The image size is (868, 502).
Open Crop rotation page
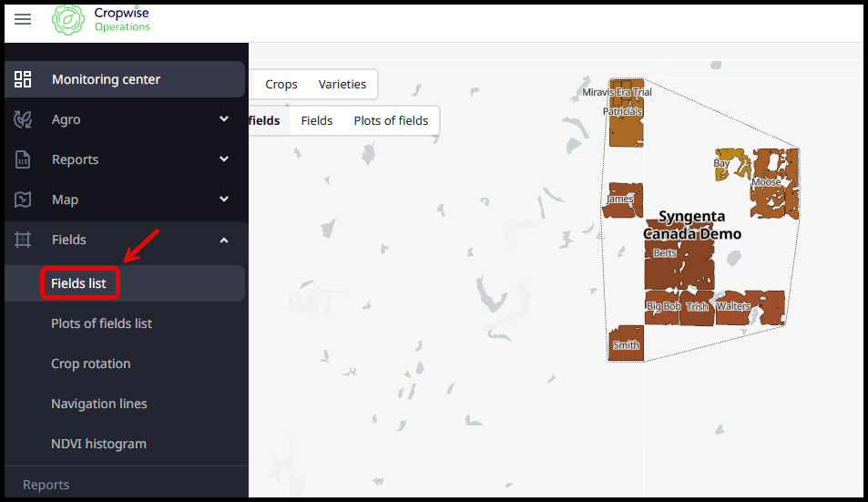[x=91, y=364]
